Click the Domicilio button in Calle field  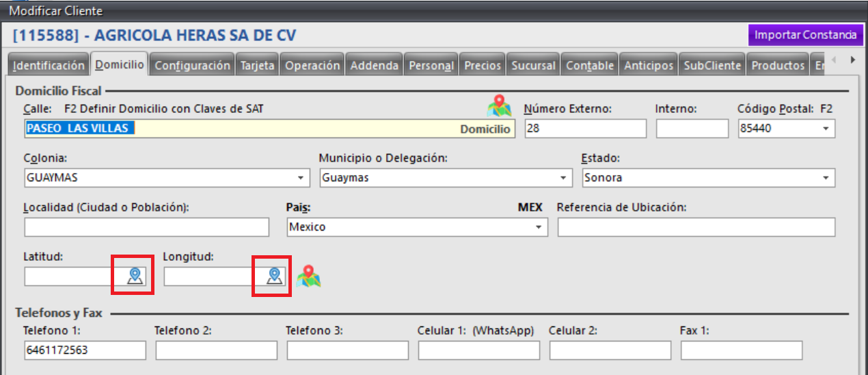(485, 129)
